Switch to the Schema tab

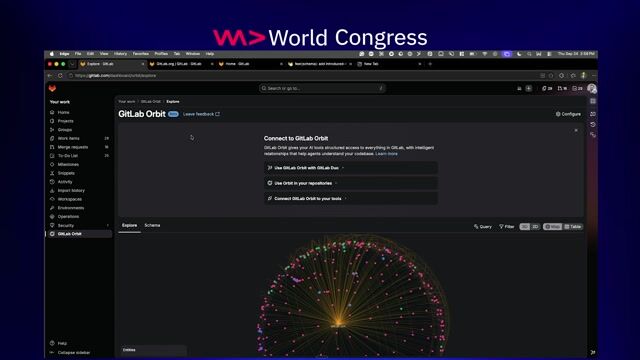coord(152,225)
